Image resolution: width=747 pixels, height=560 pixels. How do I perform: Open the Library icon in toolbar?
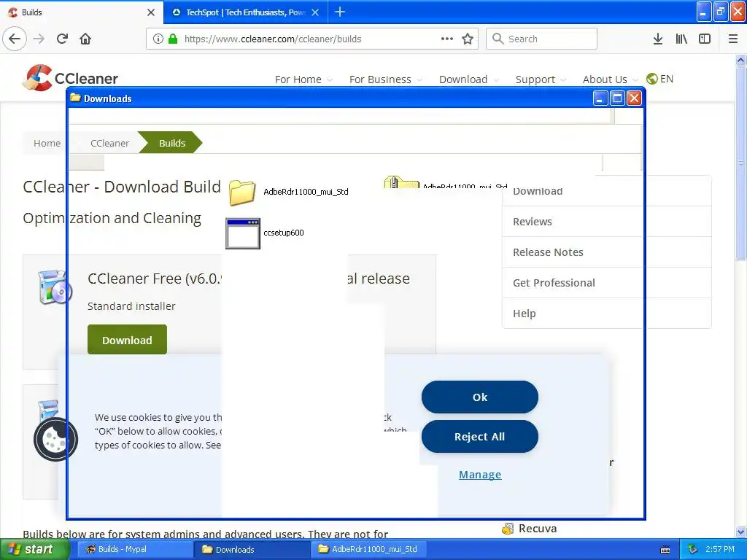681,39
